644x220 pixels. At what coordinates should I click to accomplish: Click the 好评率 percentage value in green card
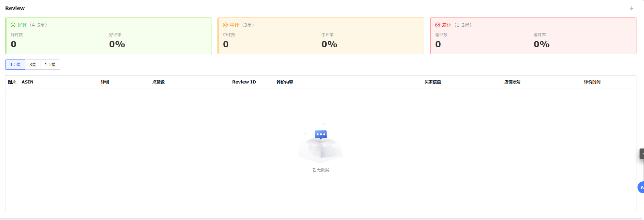pos(117,44)
